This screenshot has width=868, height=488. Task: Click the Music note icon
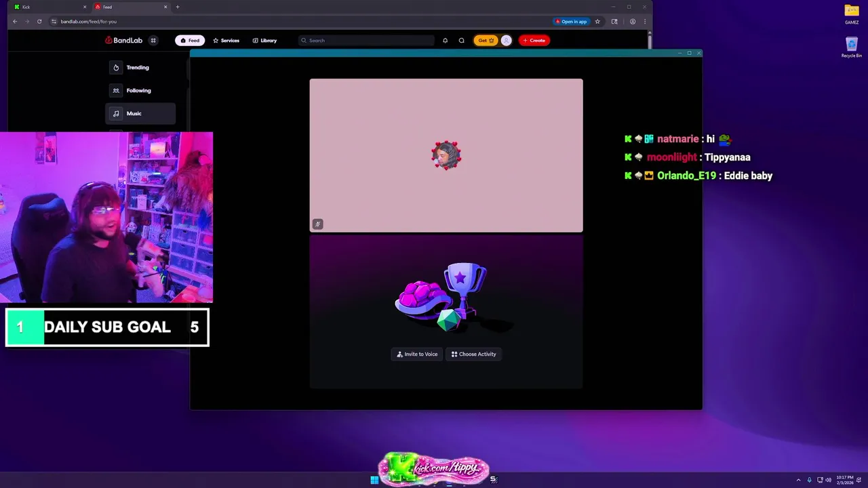pyautogui.click(x=116, y=114)
